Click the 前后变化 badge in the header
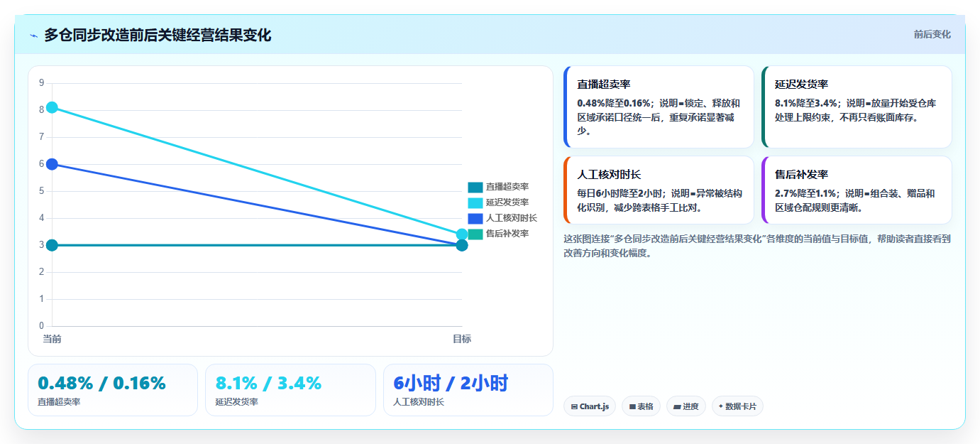 (x=932, y=35)
